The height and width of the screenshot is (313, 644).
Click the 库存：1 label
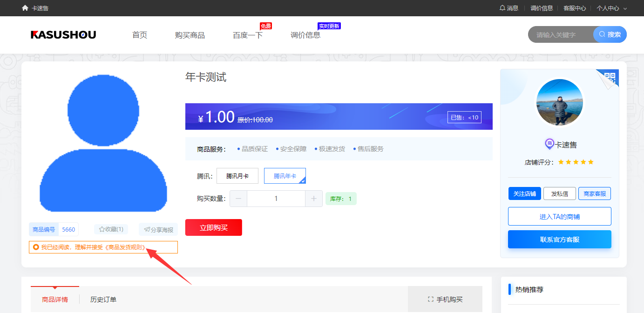[x=341, y=199]
